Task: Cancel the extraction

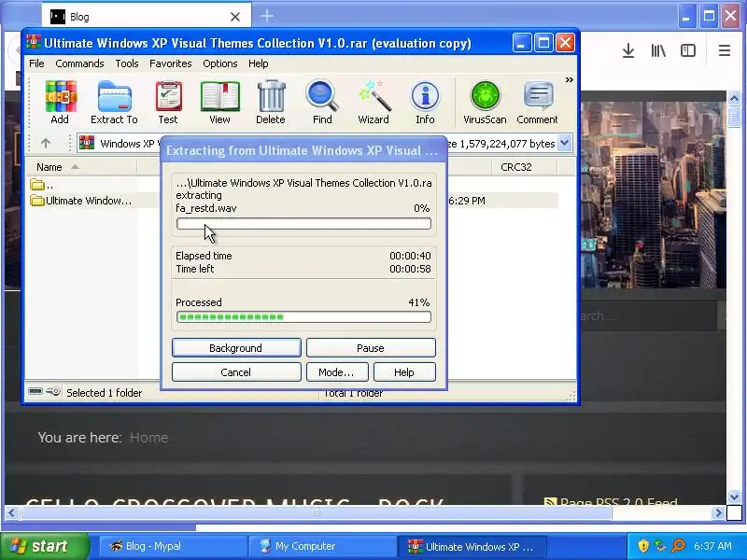Action: point(236,371)
